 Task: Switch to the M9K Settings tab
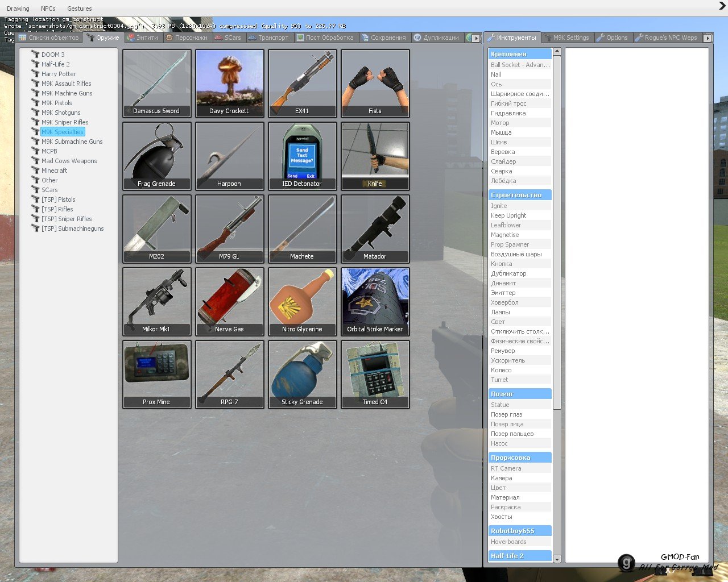(x=566, y=38)
